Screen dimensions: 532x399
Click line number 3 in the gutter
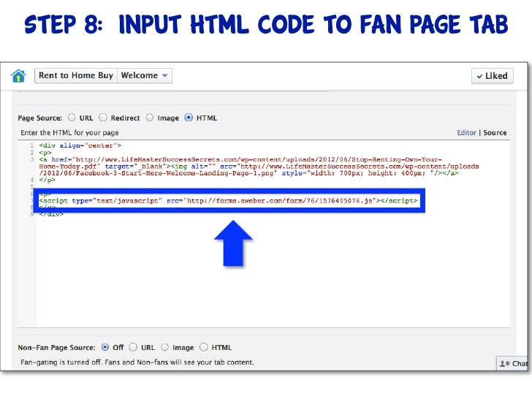[32, 159]
